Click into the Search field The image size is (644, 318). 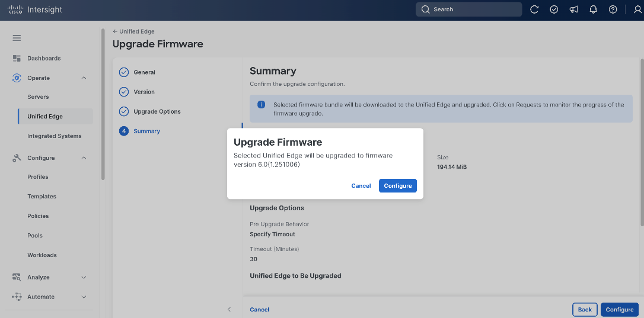468,9
